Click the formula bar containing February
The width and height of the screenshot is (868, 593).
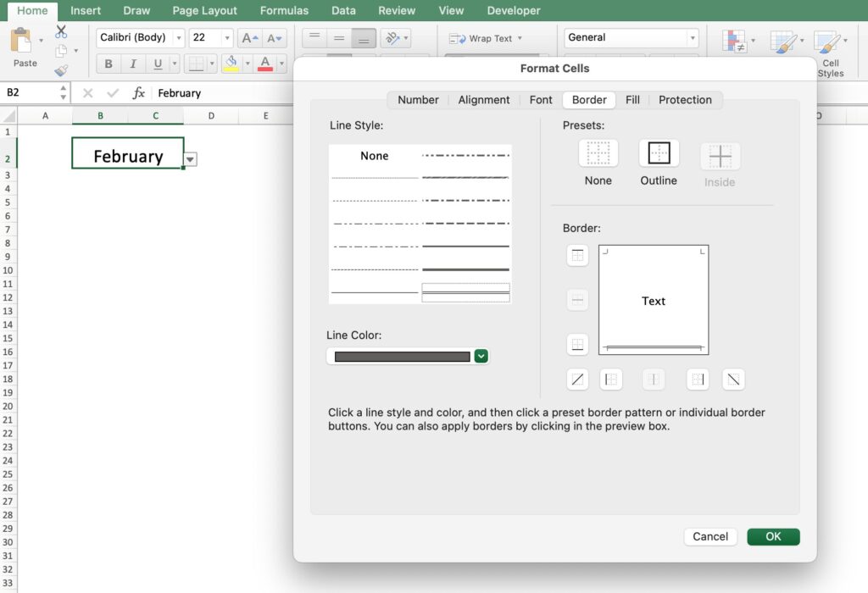(224, 93)
